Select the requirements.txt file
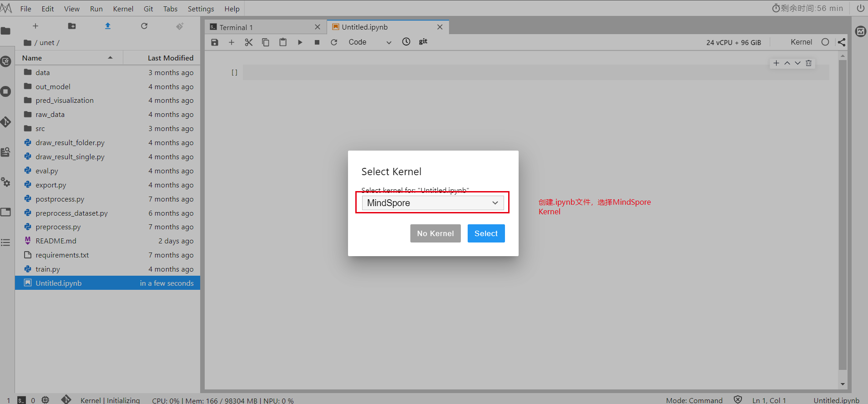 pos(107,255)
